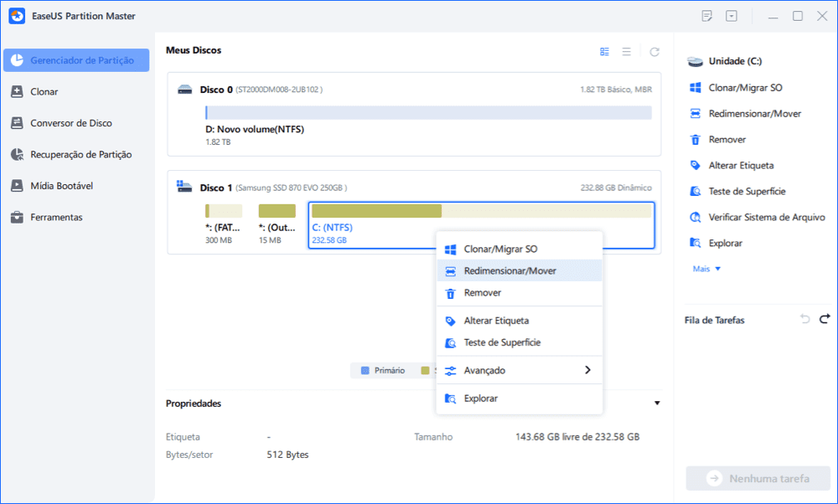Expand the Mais dropdown
The image size is (838, 504).
[706, 269]
